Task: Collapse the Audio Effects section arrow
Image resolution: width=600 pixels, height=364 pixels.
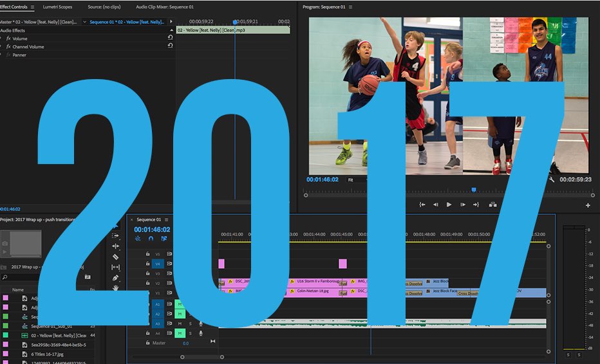Action: [x=171, y=30]
